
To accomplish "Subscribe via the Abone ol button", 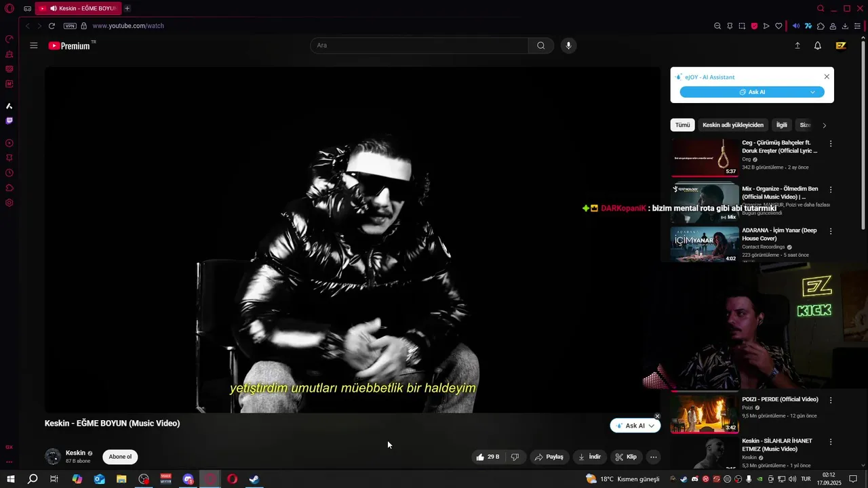I will (120, 457).
